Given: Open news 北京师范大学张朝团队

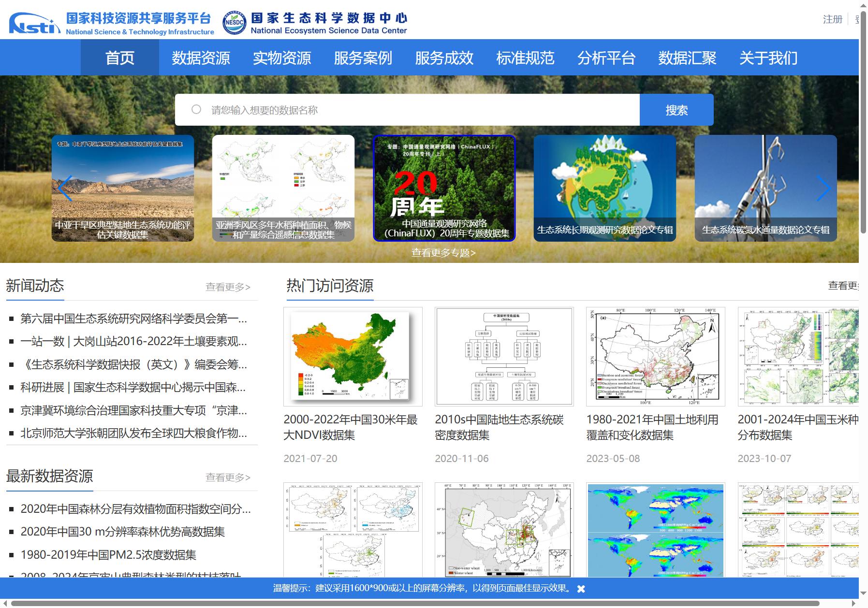Looking at the screenshot, I should pyautogui.click(x=133, y=433).
